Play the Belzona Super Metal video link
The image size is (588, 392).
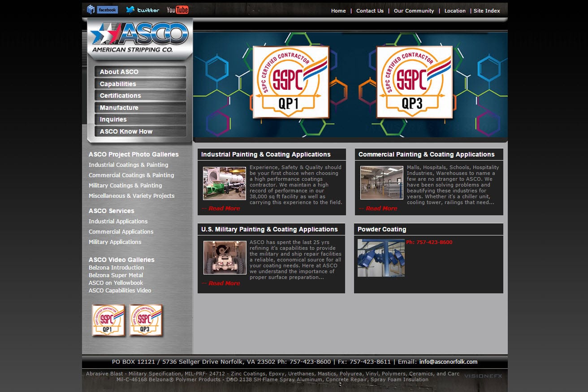[x=116, y=275]
